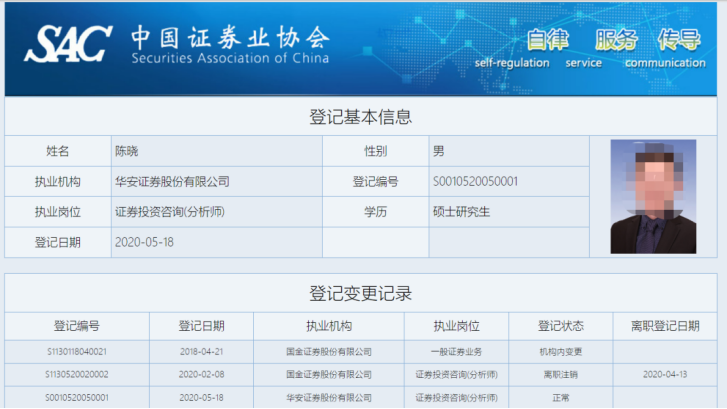Click the 硕士研究生 education value
Image resolution: width=727 pixels, height=409 pixels.
(x=461, y=212)
